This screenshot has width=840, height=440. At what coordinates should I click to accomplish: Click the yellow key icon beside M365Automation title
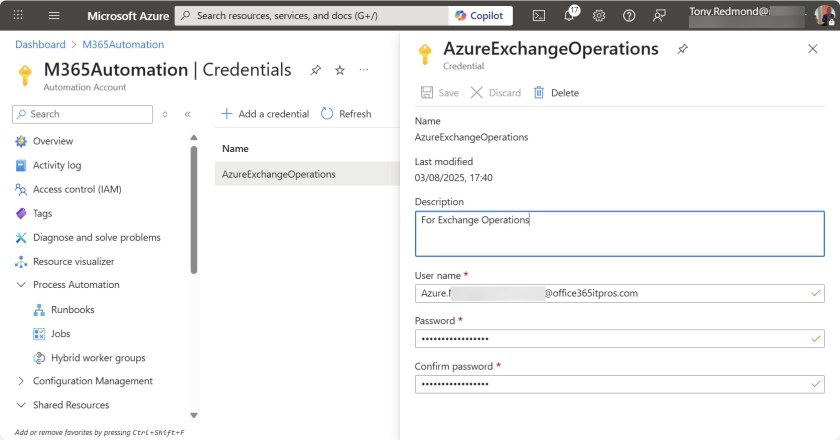tap(25, 75)
